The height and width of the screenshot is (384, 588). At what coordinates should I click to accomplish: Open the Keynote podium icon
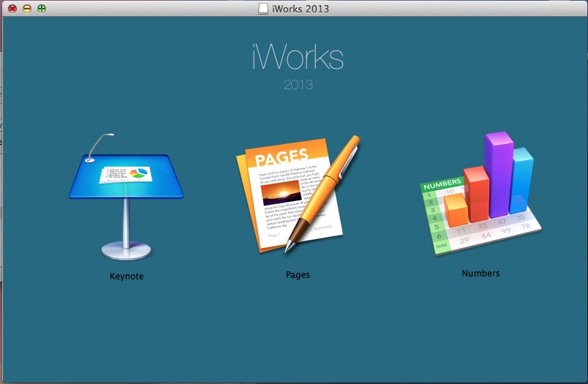pos(126,196)
